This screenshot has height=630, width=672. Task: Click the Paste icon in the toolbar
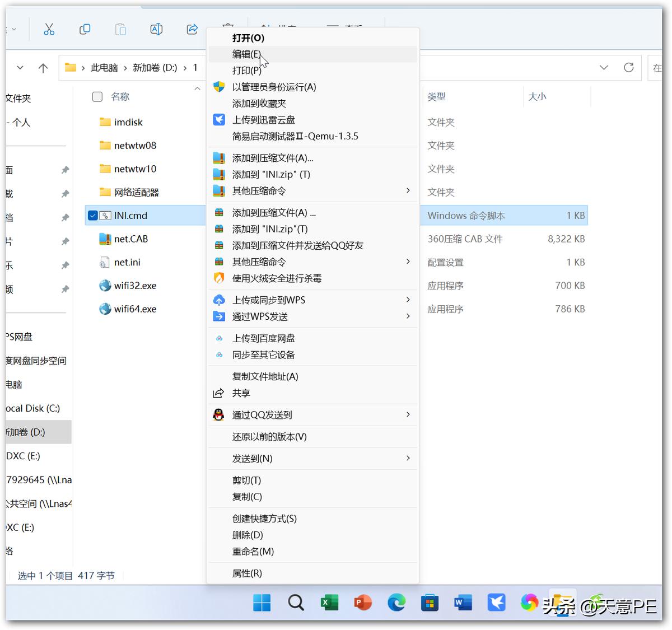pos(120,29)
